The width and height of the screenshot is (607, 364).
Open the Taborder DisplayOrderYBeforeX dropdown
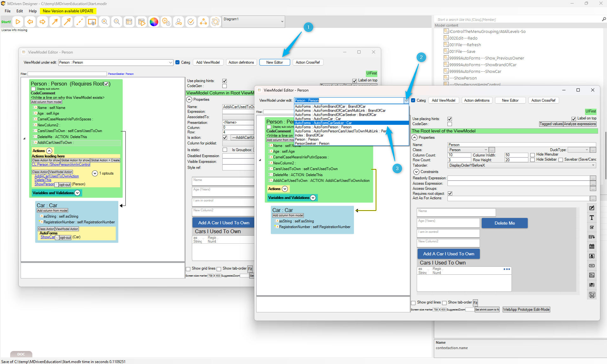pos(593,165)
